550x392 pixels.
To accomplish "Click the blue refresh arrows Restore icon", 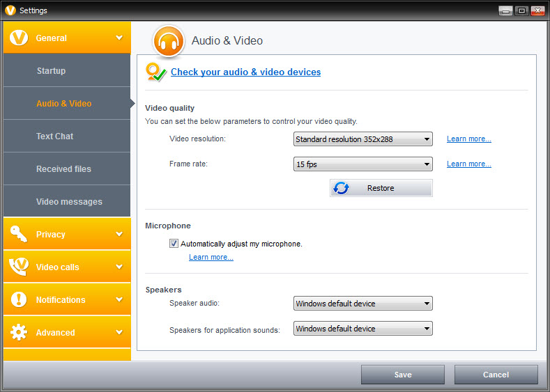I will pyautogui.click(x=341, y=188).
